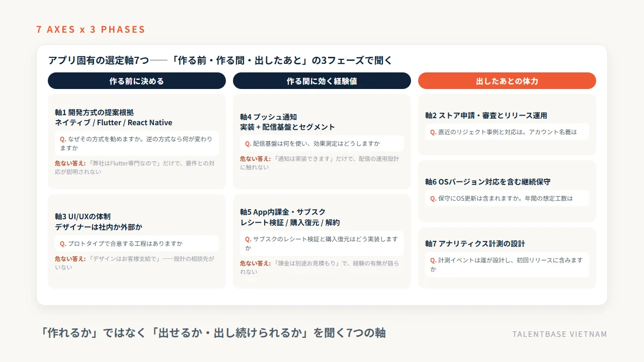644x362 pixels.
Task: Click the '軸6 OSバージョン対応を含む継続保守' title
Action: [488, 182]
